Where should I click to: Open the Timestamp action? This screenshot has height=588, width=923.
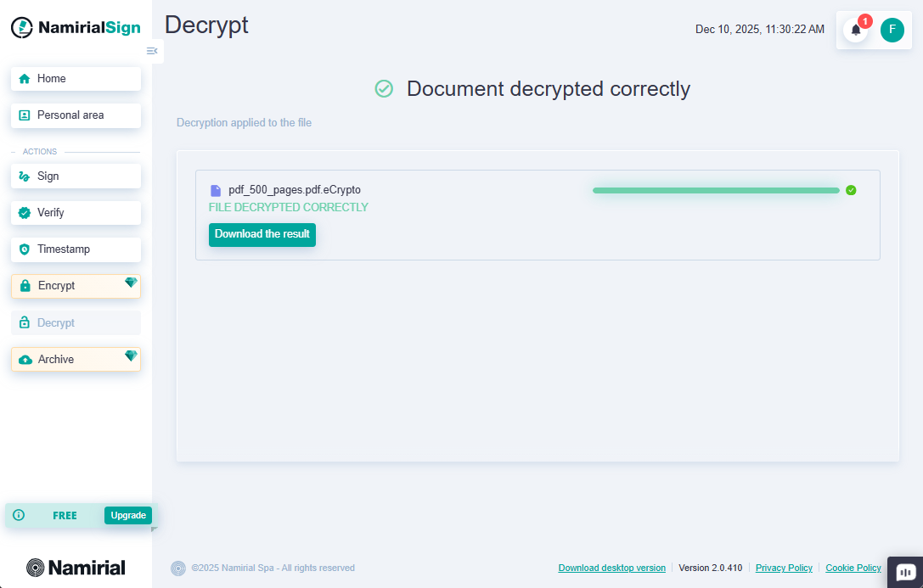[76, 249]
